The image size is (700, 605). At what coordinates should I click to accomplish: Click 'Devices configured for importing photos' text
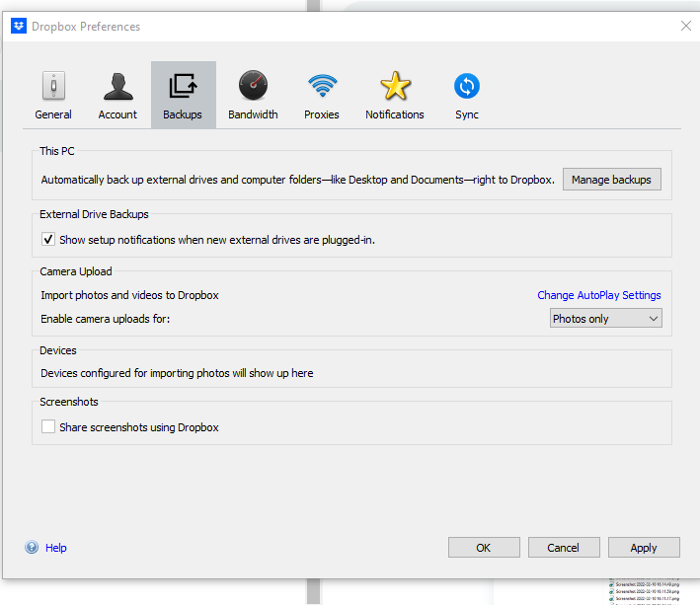tap(178, 373)
